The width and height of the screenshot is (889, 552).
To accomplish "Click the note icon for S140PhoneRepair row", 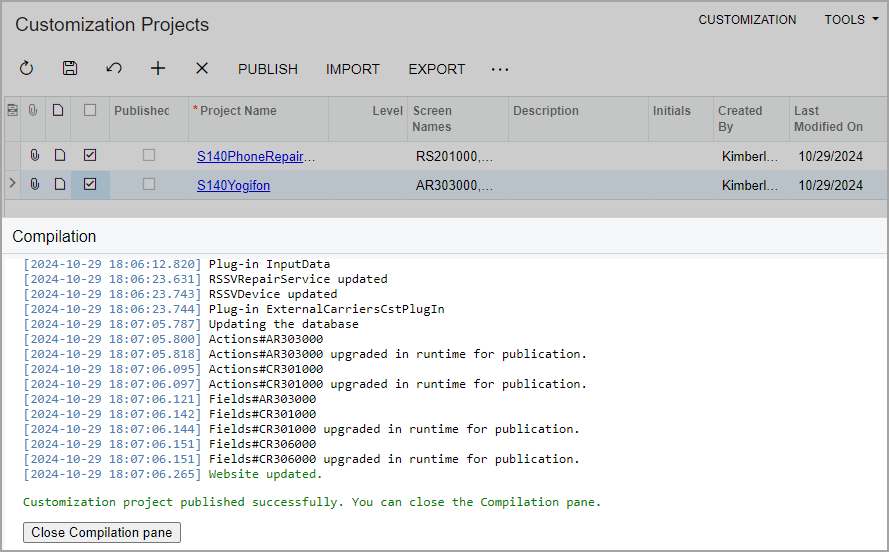I will [60, 156].
